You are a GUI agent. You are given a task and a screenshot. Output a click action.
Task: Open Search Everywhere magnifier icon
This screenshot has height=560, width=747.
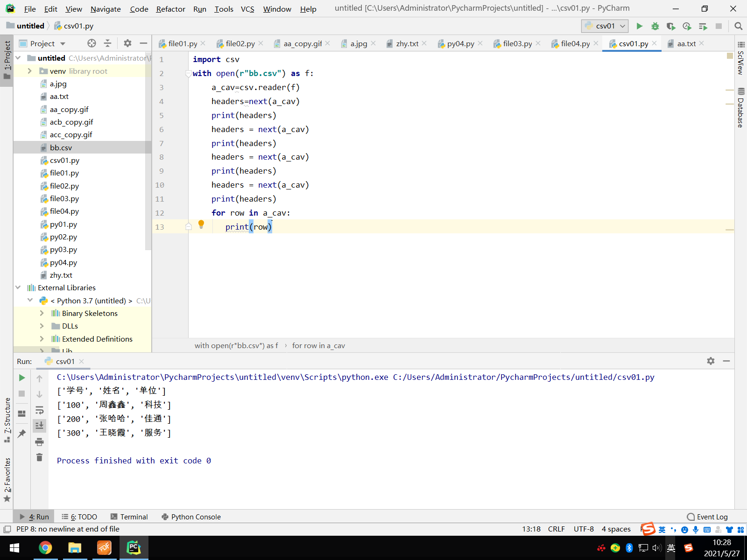click(738, 26)
